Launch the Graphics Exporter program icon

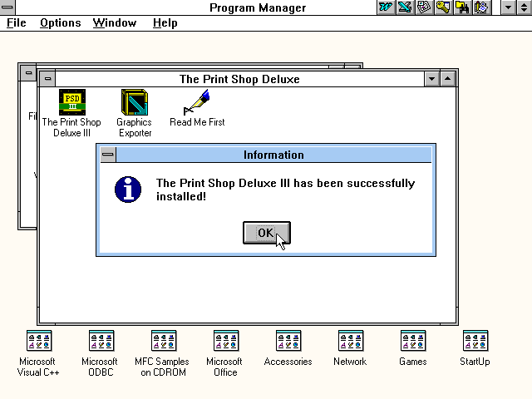pos(134,102)
